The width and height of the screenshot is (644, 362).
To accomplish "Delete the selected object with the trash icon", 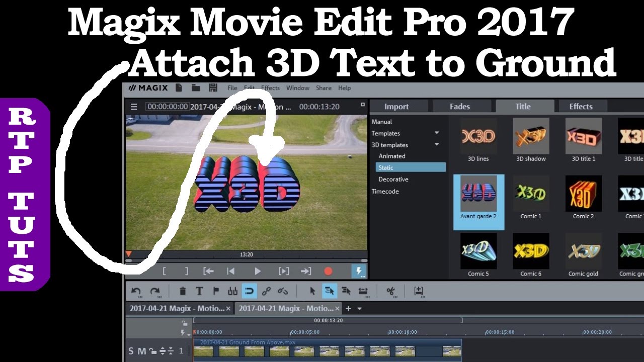I will tap(183, 291).
